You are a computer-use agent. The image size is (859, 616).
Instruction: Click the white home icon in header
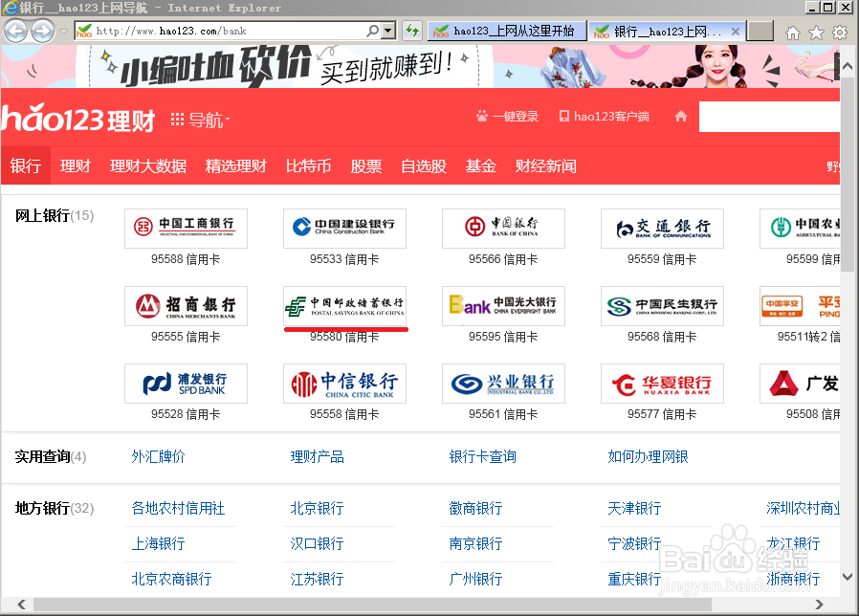pyautogui.click(x=681, y=116)
